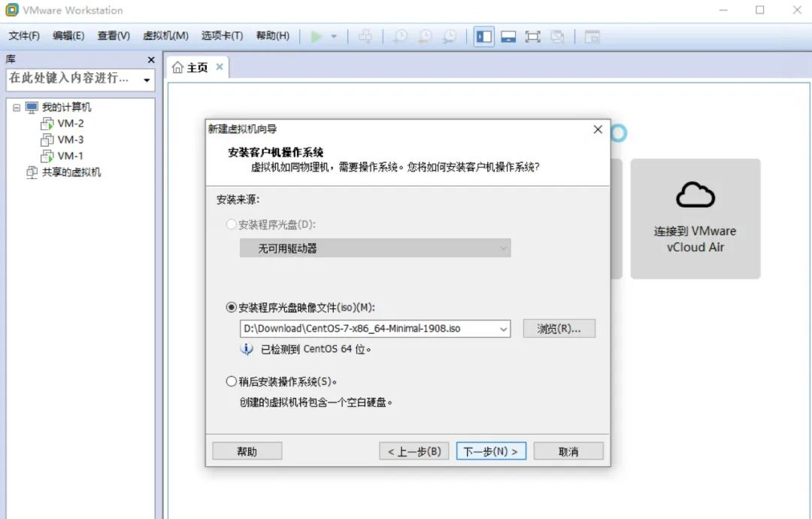Select VM-1 in the library tree
The width and height of the screenshot is (812, 519).
coord(71,156)
